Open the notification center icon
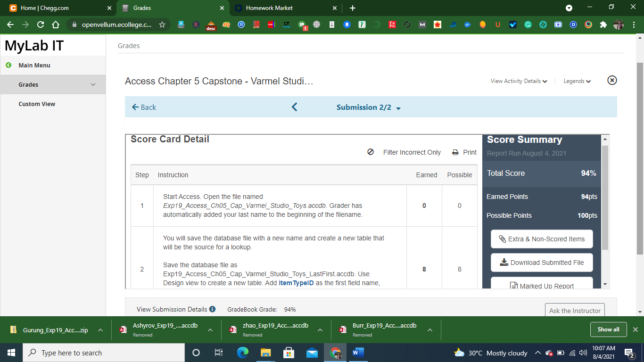This screenshot has height=362, width=644. (629, 353)
